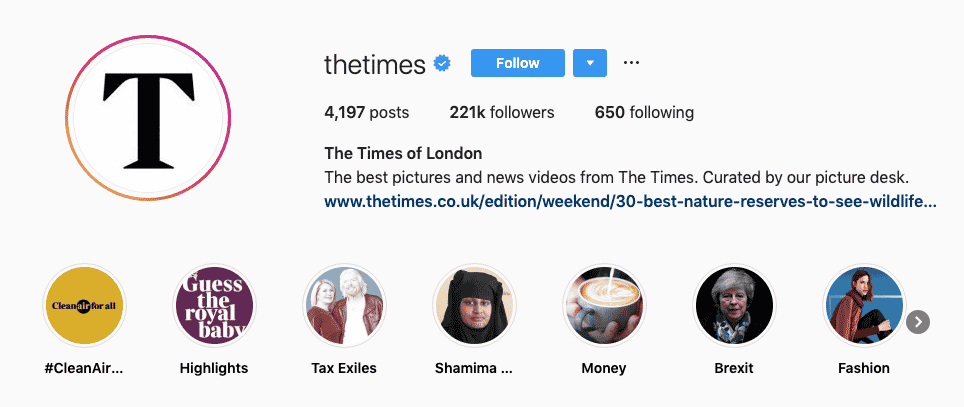Click the Brexit label under highlight
Viewport: 964px width, 407px height.
733,368
